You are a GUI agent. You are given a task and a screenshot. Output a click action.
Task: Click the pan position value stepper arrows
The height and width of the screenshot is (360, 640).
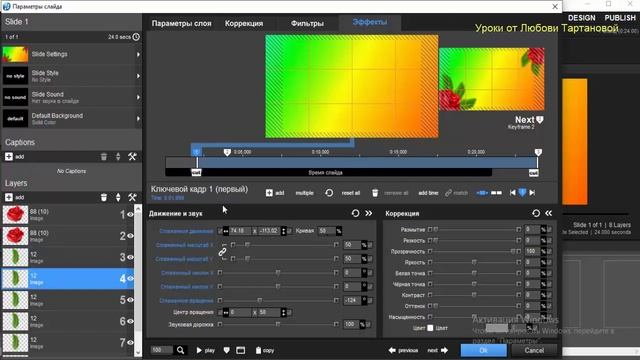[284, 231]
